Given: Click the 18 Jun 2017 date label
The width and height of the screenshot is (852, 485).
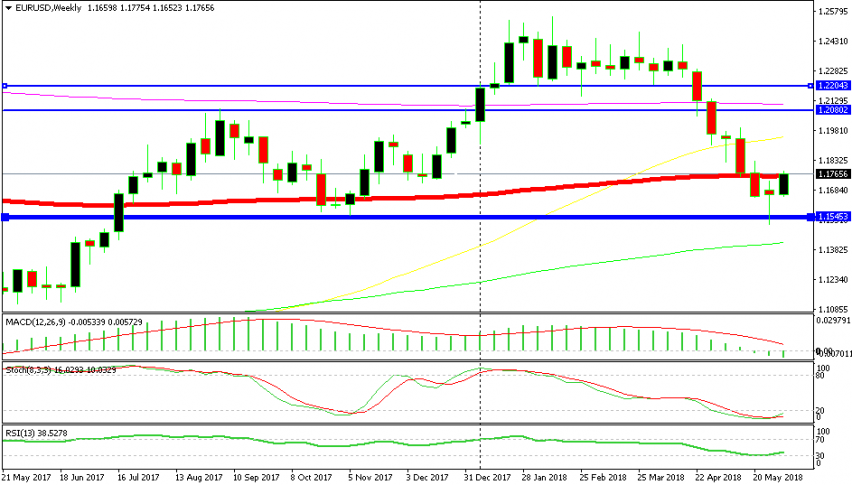Looking at the screenshot, I should [82, 477].
